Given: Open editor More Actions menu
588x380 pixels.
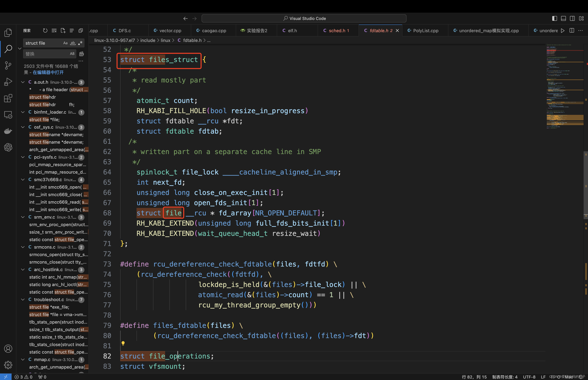Looking at the screenshot, I should point(581,31).
